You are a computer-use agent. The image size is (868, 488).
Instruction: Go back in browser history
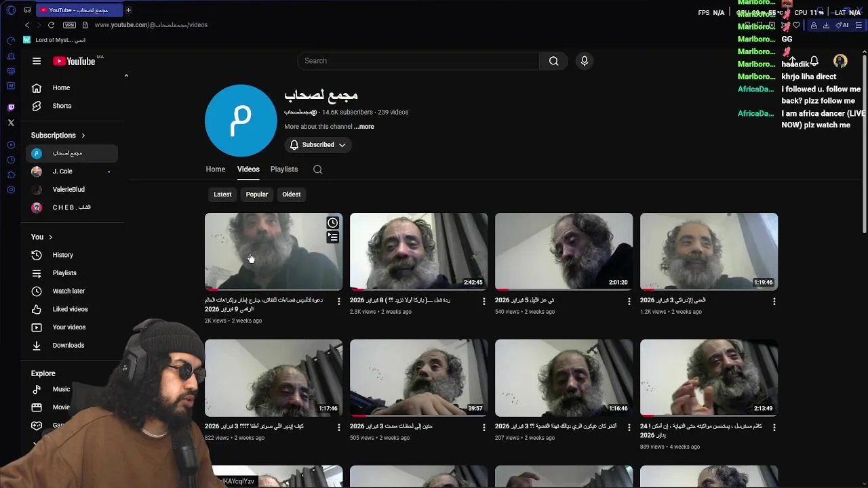(27, 25)
